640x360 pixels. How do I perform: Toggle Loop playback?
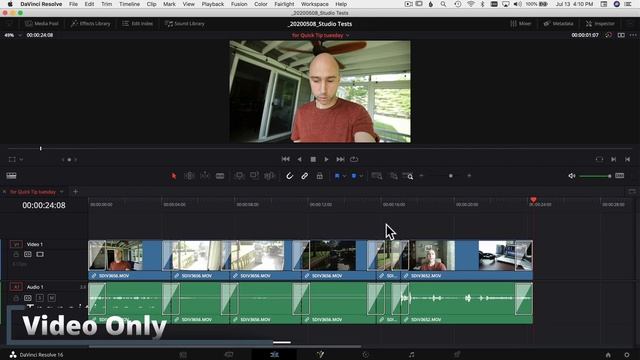pyautogui.click(x=354, y=159)
